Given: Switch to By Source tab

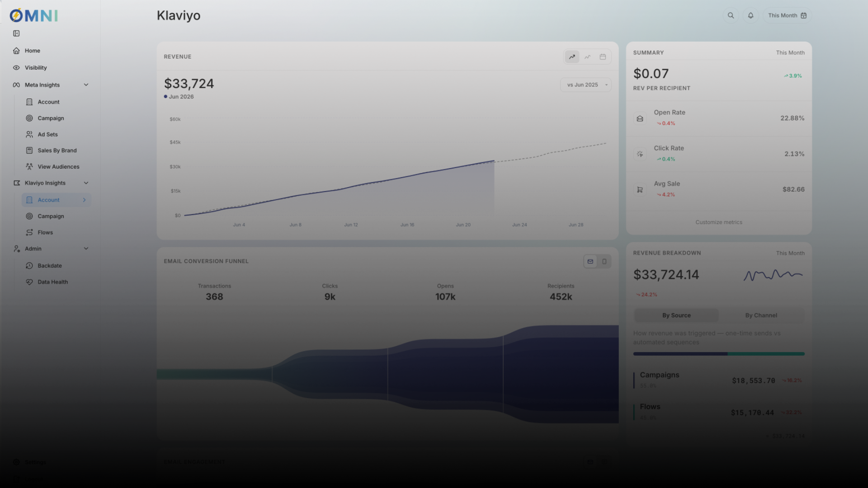Looking at the screenshot, I should point(676,315).
